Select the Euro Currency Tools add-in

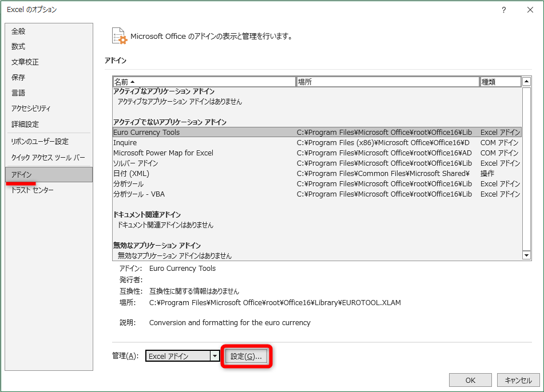pyautogui.click(x=172, y=131)
